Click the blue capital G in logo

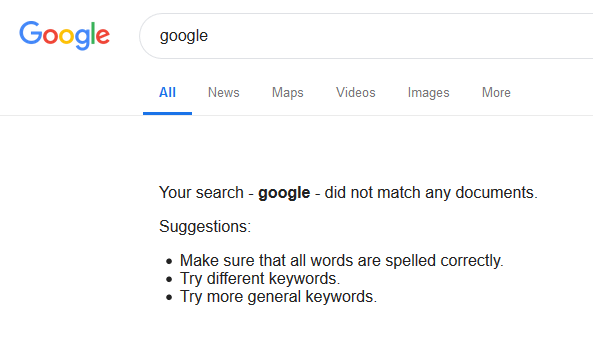coord(31,33)
